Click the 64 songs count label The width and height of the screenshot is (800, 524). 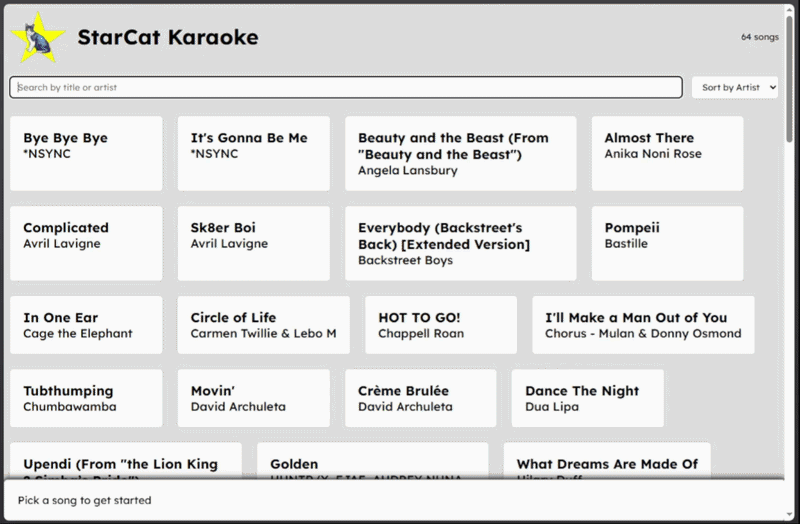point(760,37)
